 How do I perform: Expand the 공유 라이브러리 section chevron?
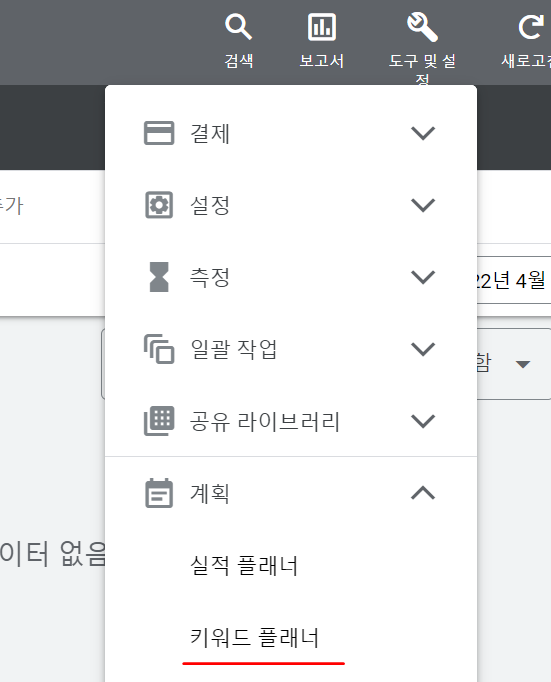[x=423, y=421]
